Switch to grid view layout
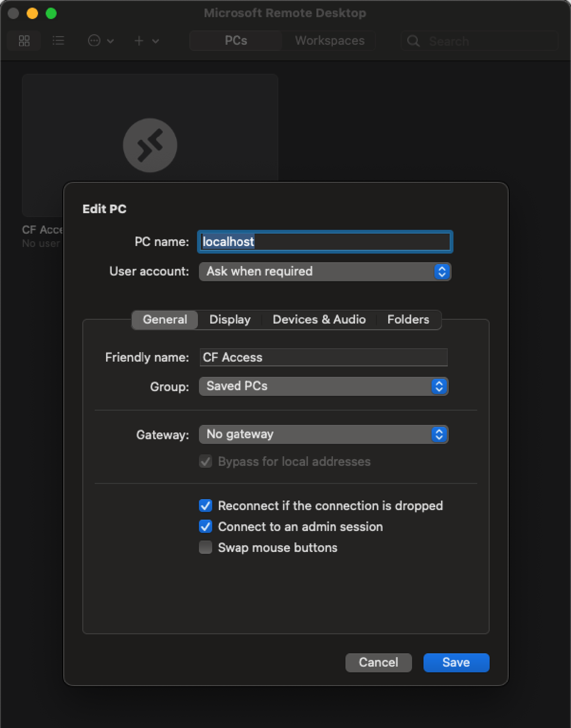571x728 pixels. pyautogui.click(x=24, y=40)
